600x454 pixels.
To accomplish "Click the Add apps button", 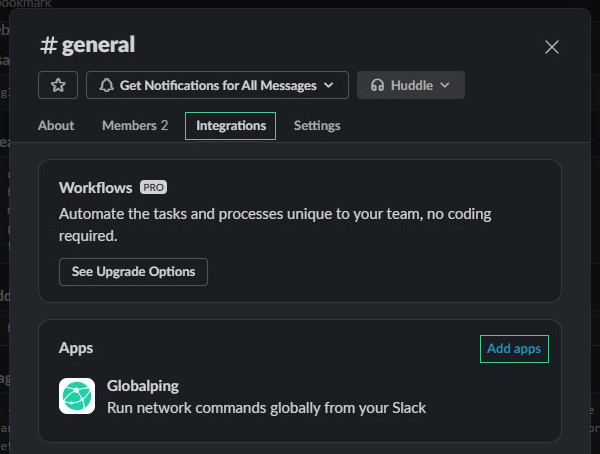I will 514,349.
